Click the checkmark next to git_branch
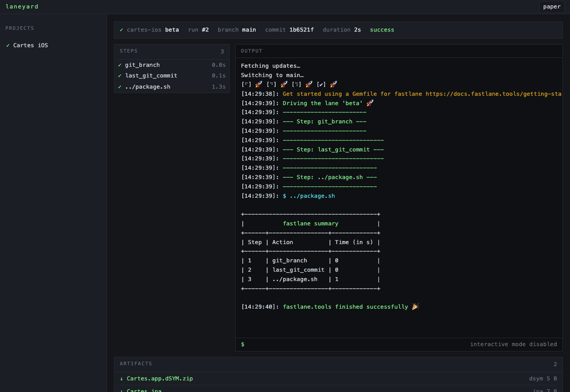This screenshot has width=570, height=392. click(120, 65)
